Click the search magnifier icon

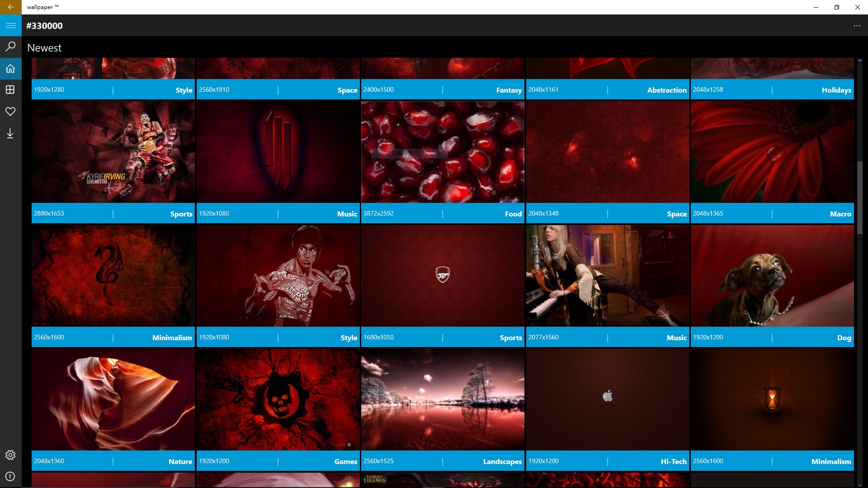click(x=10, y=47)
